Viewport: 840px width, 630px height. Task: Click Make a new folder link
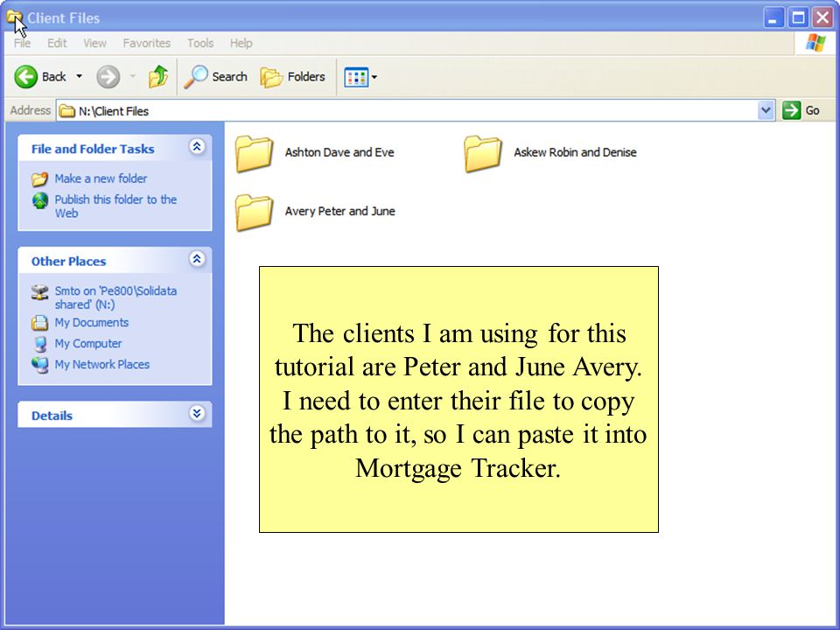(101, 178)
